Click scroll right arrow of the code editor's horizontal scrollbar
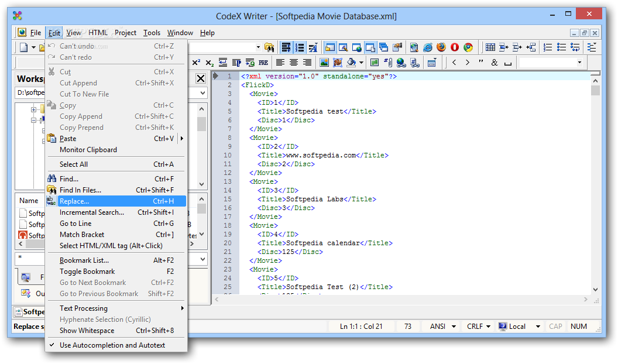The image size is (618, 364). click(586, 300)
